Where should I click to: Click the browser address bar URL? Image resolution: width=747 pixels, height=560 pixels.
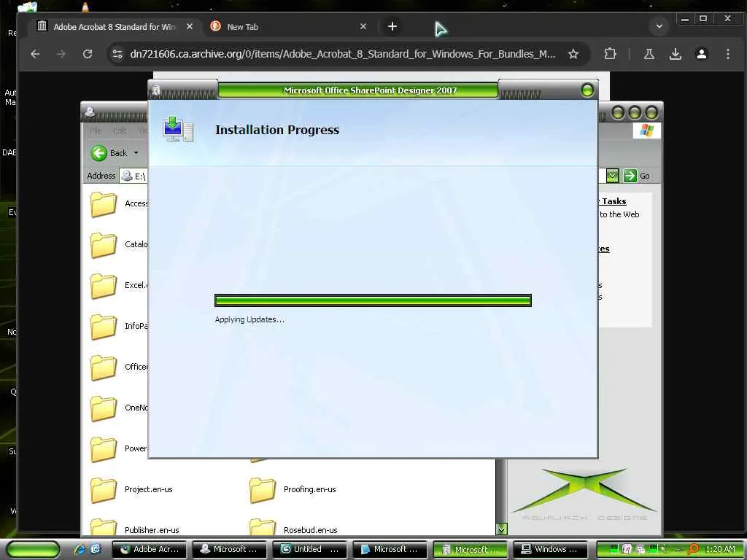[343, 54]
